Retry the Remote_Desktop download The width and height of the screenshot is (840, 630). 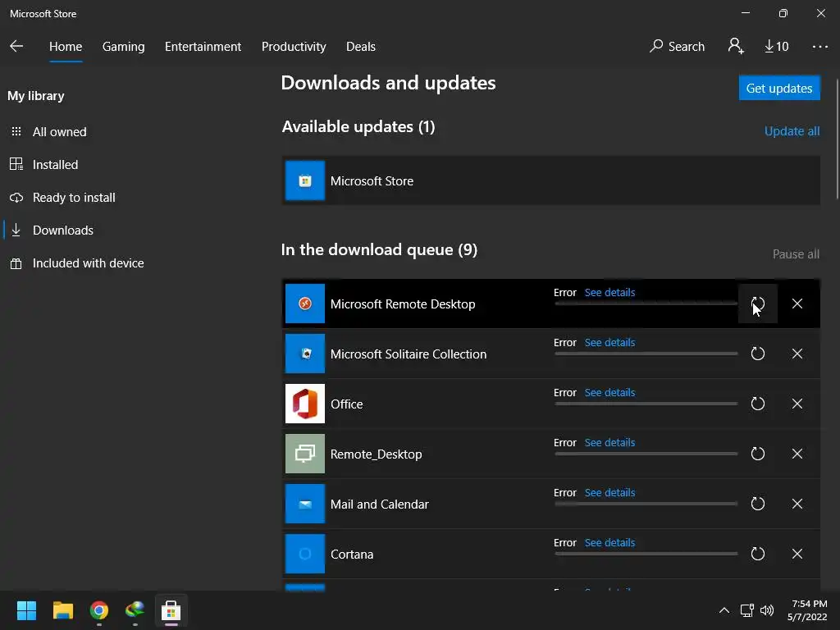[757, 454]
